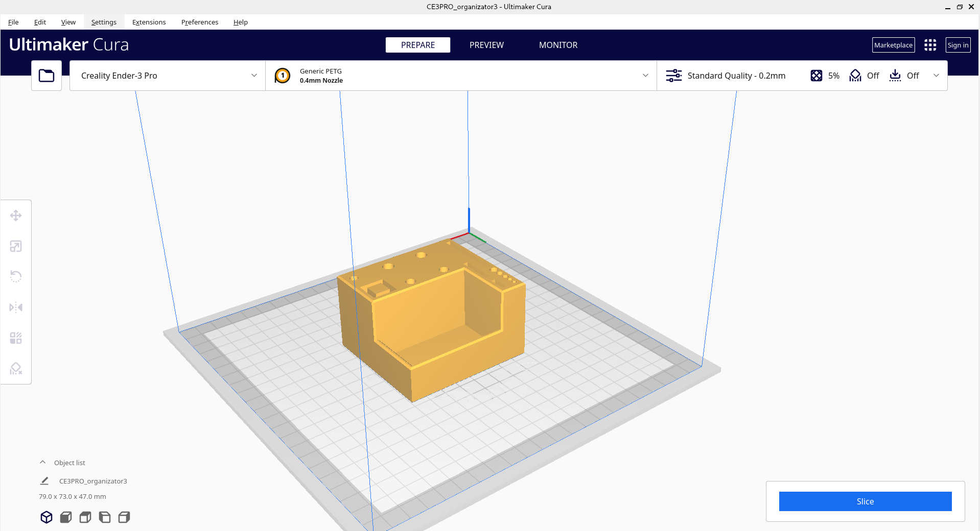
Task: Click the extruder 1 material icon
Action: 283,76
